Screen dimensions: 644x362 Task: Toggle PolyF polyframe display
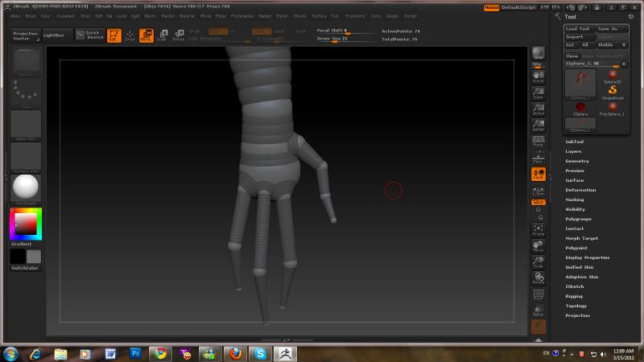[x=538, y=294]
